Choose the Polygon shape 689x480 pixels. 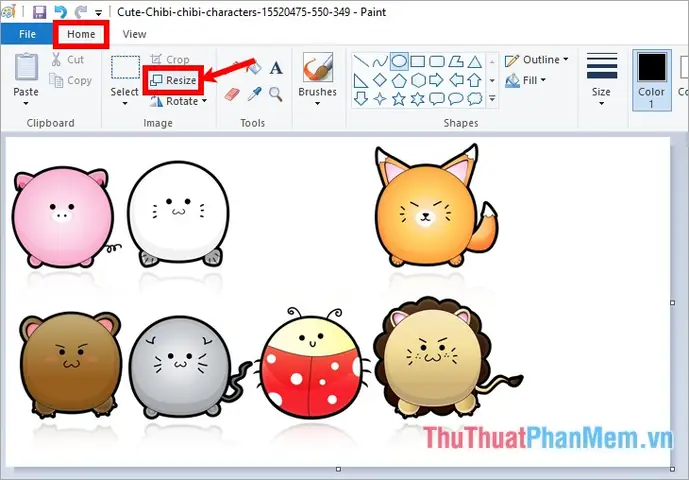point(456,62)
